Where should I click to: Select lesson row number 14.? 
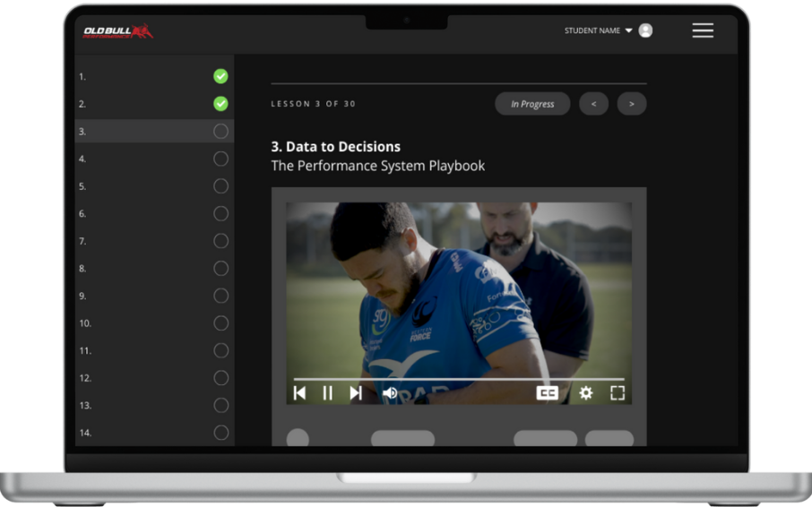point(154,433)
